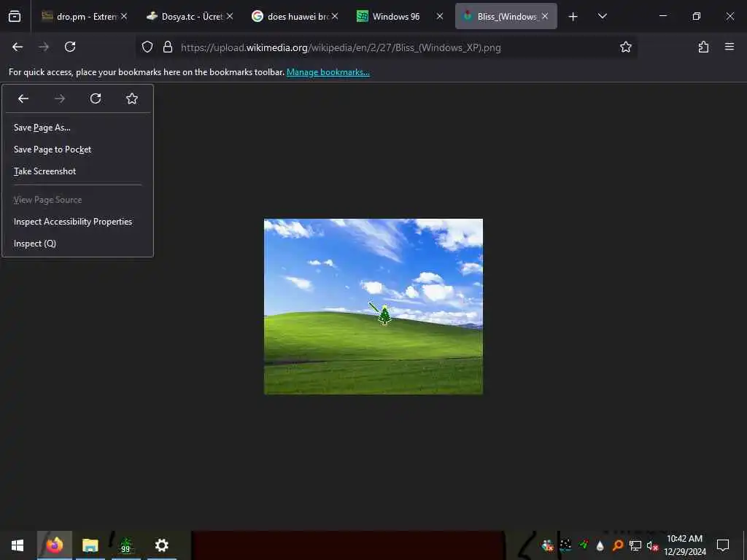Click the taskbar clock showing 10:42 AM
Screen dimensions: 747x560
point(685,545)
